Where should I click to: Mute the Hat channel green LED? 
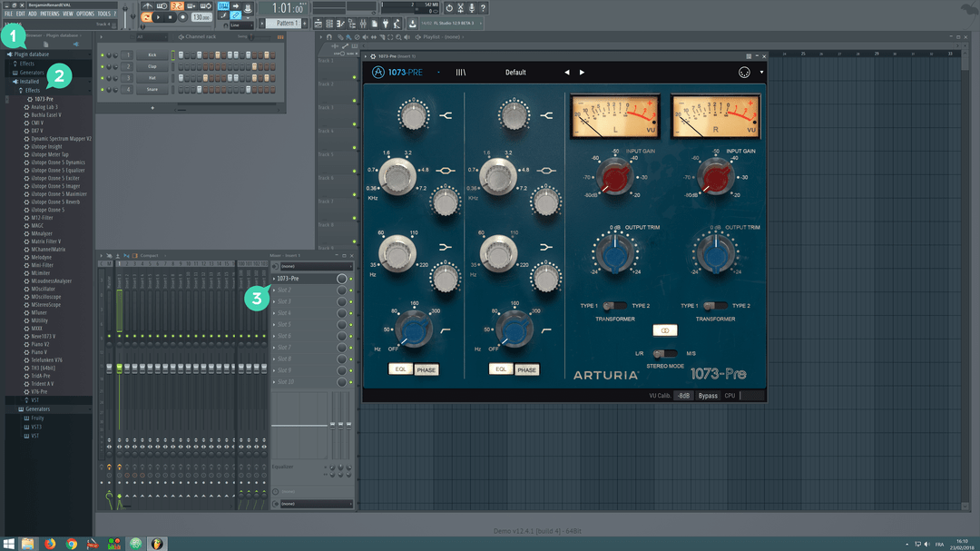pos(103,78)
